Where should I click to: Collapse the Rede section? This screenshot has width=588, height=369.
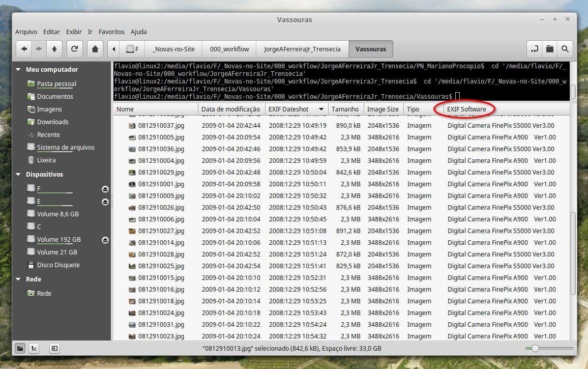coord(18,279)
